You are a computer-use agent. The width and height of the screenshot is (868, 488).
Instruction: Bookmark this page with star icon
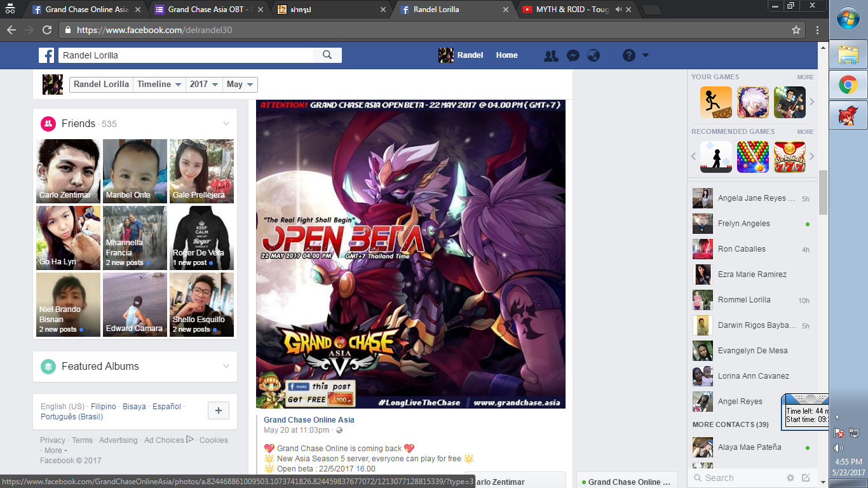pos(796,30)
